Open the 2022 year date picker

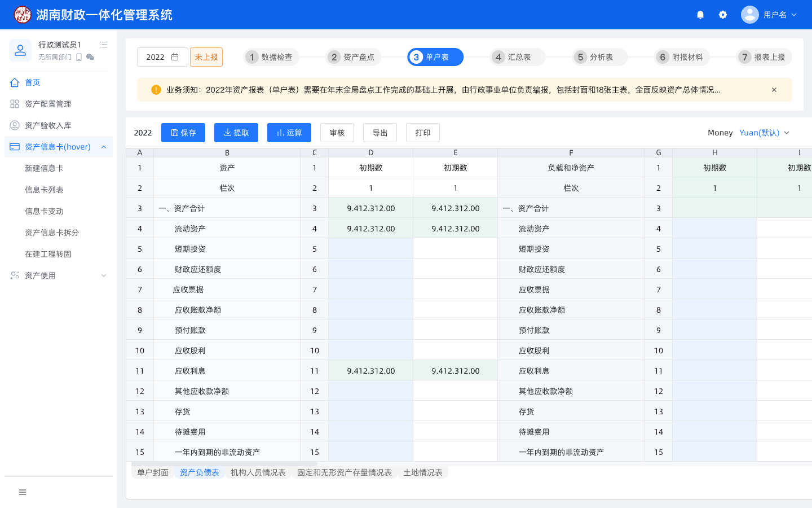click(x=162, y=57)
